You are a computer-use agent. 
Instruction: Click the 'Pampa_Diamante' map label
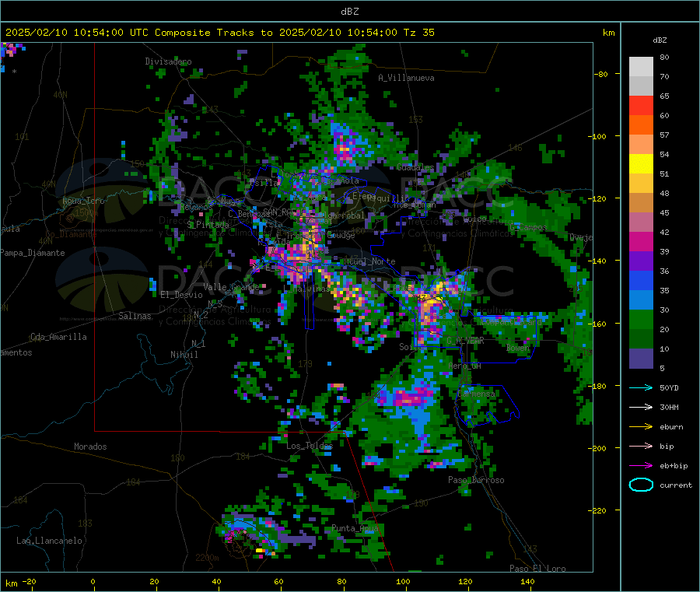(x=32, y=253)
